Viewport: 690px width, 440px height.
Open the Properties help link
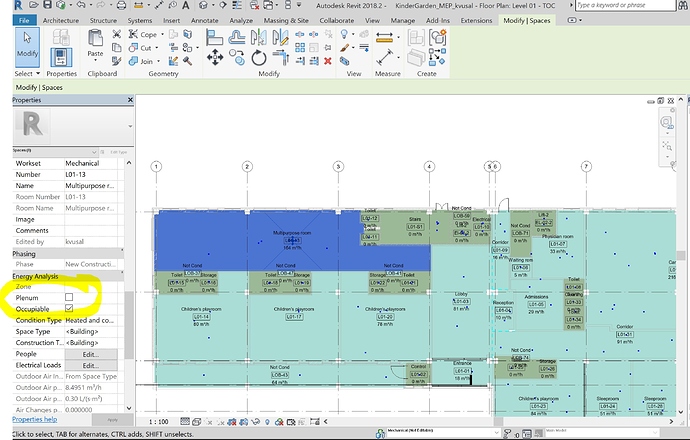[34, 419]
